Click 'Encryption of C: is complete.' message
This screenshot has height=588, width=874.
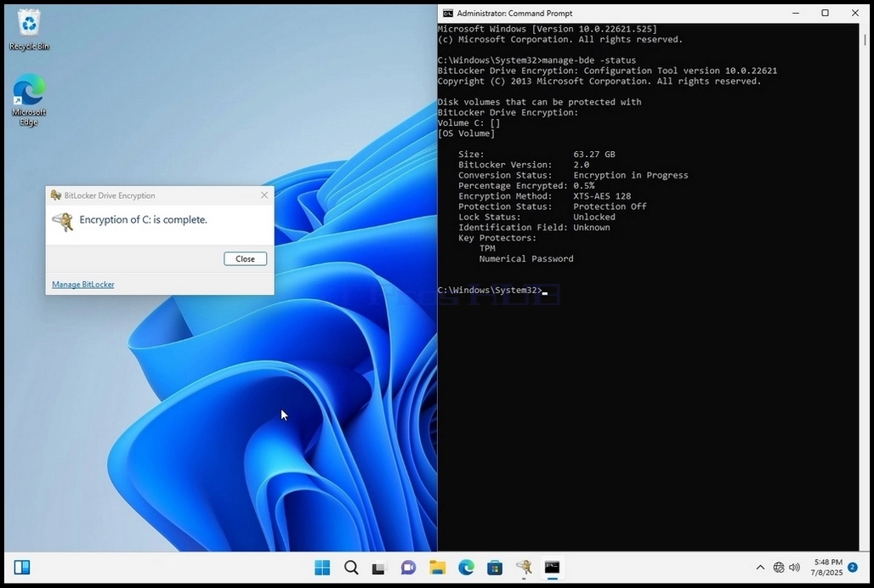pos(143,220)
